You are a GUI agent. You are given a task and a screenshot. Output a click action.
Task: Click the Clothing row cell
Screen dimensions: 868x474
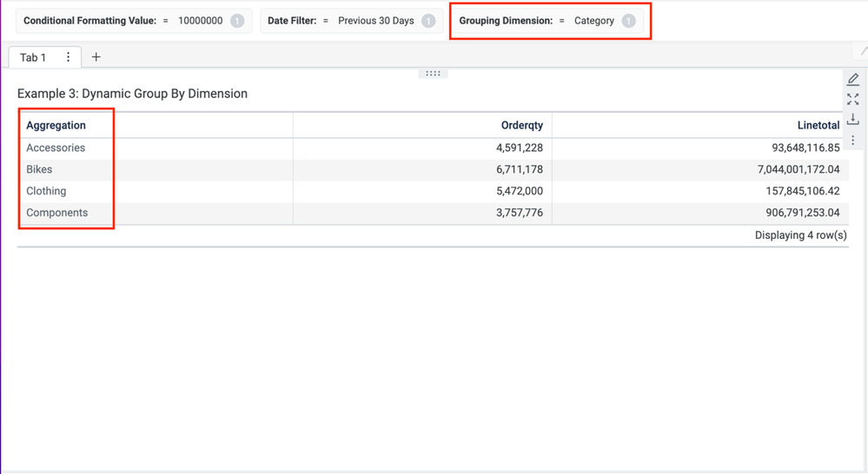[x=46, y=191]
